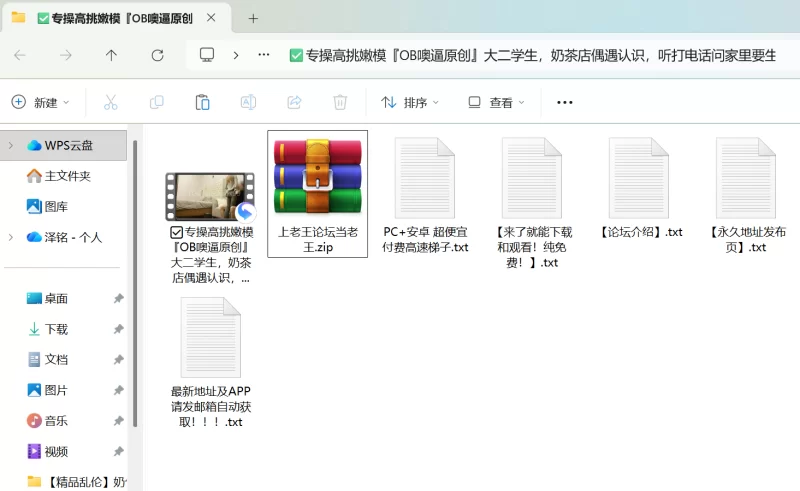Select the 最新地址及APP请发邮箱自动获取 txt file icon
The width and height of the screenshot is (800, 491).
pyautogui.click(x=210, y=337)
